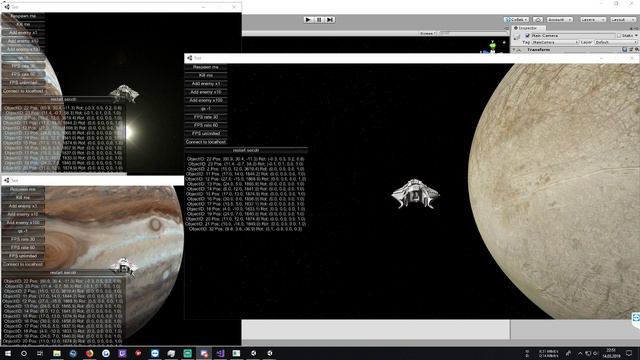Open the Transform component help icon
Image resolution: width=640 pixels, height=360 pixels.
tap(624, 49)
